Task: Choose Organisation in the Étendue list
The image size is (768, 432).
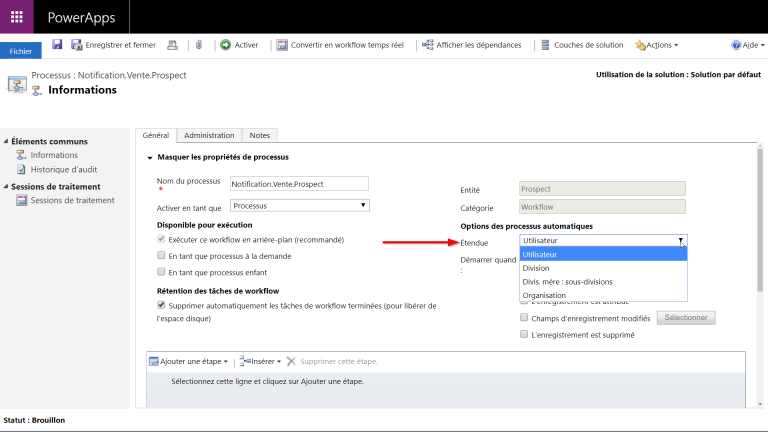Action: tap(603, 295)
